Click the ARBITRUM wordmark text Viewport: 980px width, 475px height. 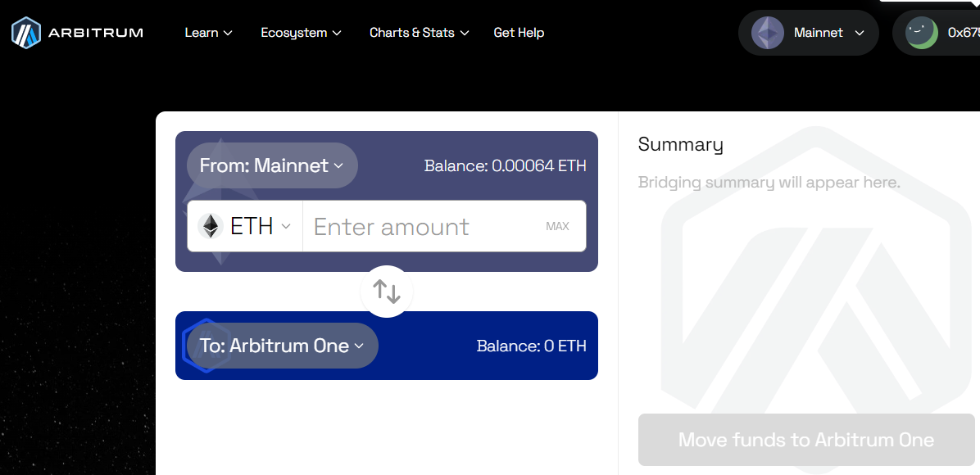(x=96, y=33)
